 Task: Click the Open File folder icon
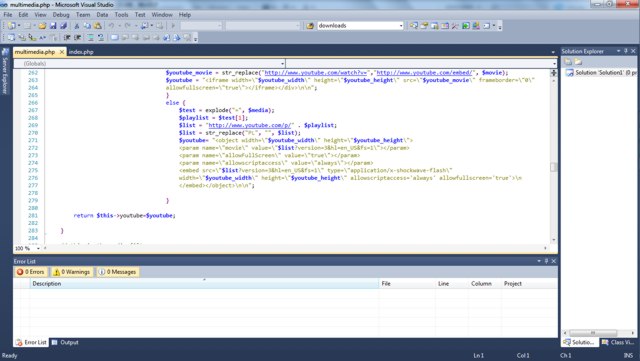click(42, 26)
